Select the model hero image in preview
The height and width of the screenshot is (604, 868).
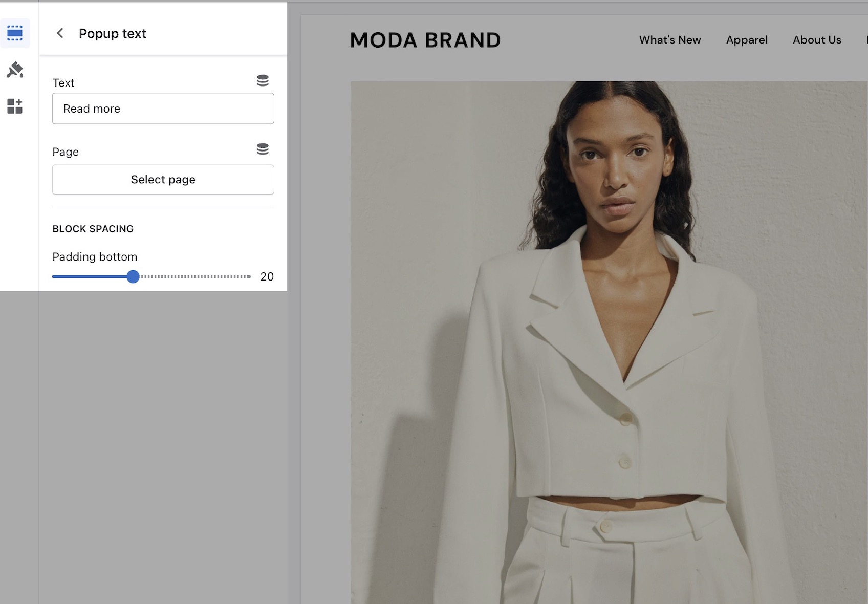coord(609,342)
